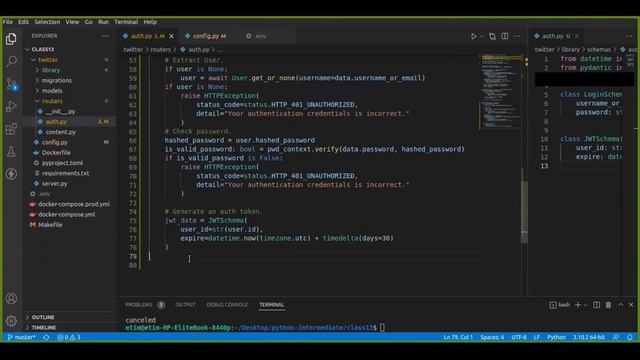The height and width of the screenshot is (360, 640).
Task: Open errors and warnings status indicator
Action: [x=69, y=337]
